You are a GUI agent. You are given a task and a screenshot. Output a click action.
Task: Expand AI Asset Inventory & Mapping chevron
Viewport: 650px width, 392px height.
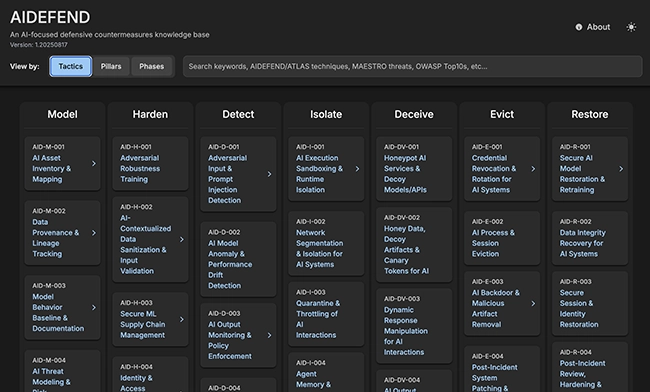click(x=94, y=163)
